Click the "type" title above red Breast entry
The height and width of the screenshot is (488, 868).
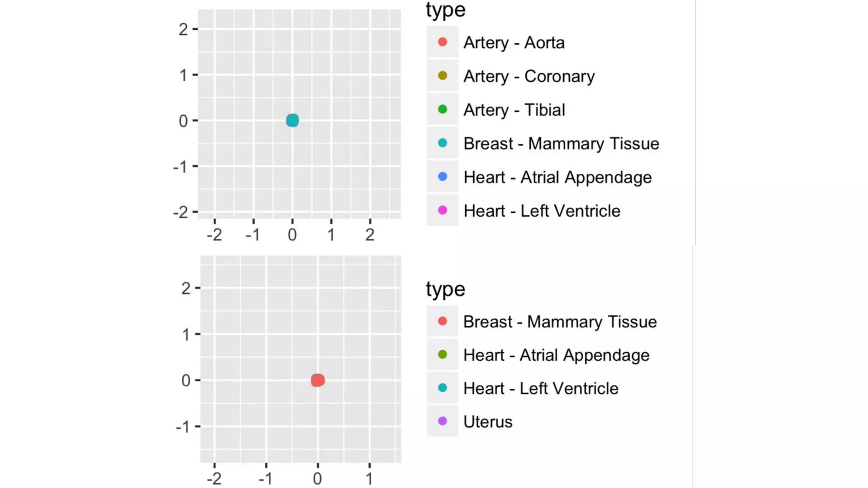click(445, 290)
